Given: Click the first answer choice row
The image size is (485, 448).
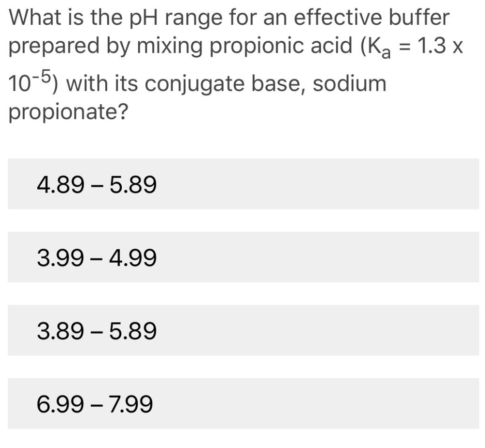Looking at the screenshot, I should (x=242, y=184).
